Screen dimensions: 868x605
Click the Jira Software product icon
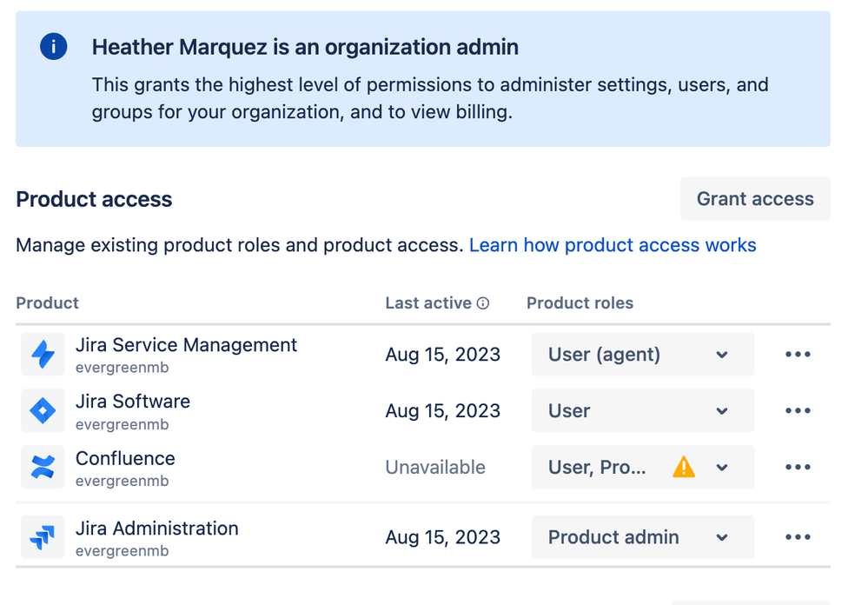[x=43, y=411]
